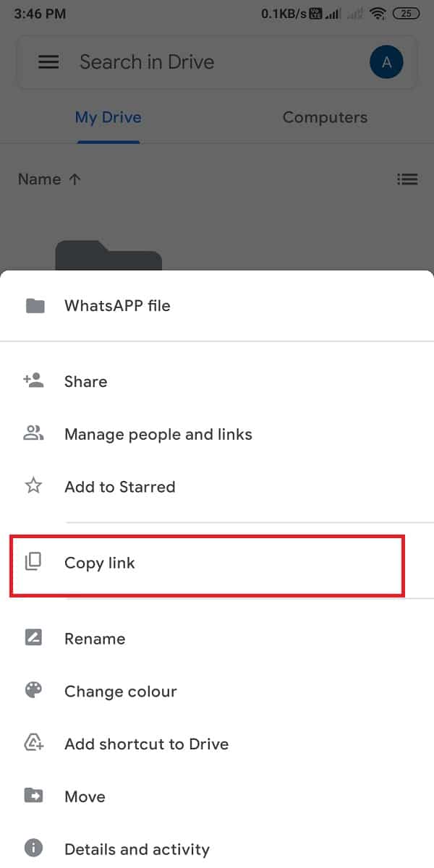
Task: Switch to list view layout icon
Action: (408, 179)
